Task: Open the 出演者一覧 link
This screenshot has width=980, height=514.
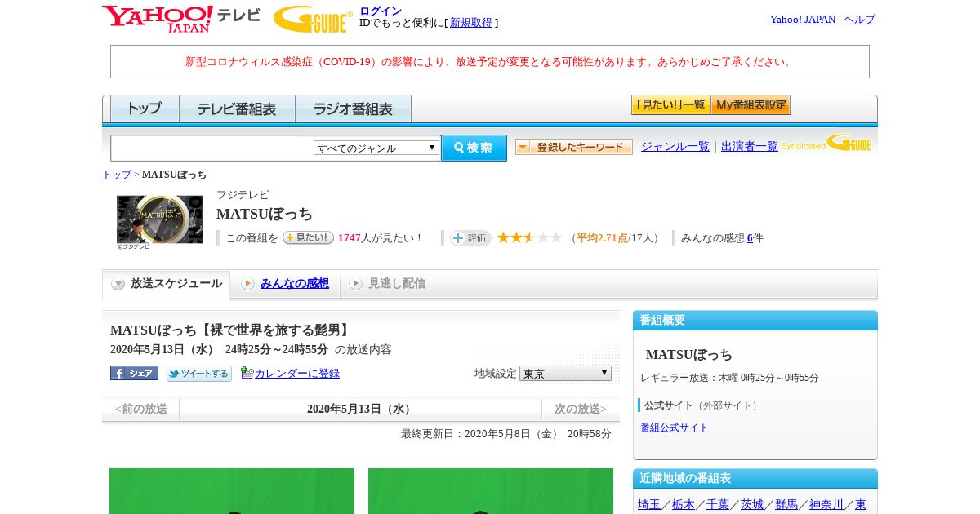Action: 750,146
